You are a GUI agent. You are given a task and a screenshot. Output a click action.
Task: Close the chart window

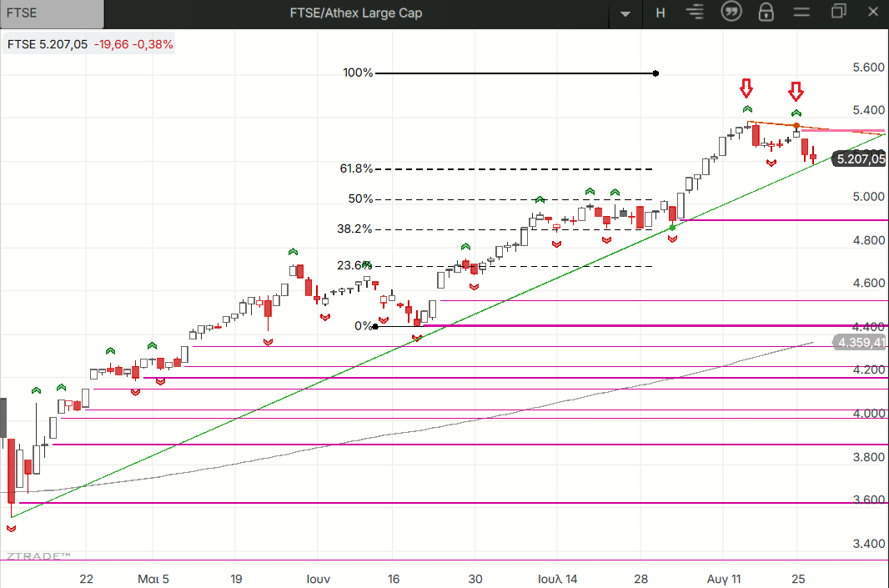point(873,12)
